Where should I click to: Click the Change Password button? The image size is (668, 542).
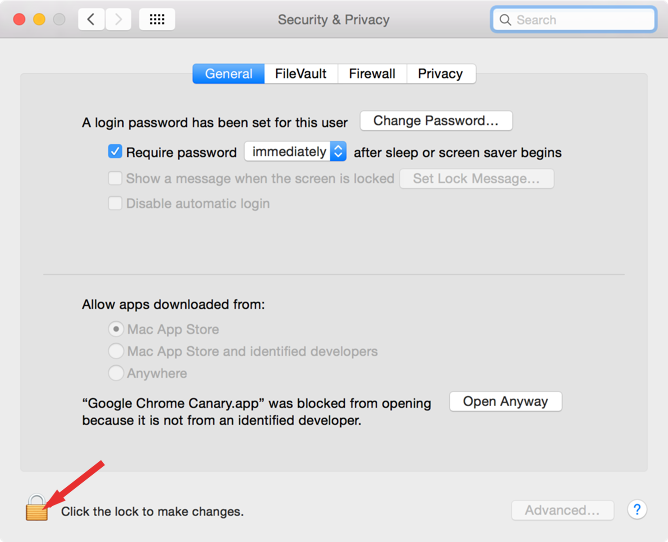[436, 121]
